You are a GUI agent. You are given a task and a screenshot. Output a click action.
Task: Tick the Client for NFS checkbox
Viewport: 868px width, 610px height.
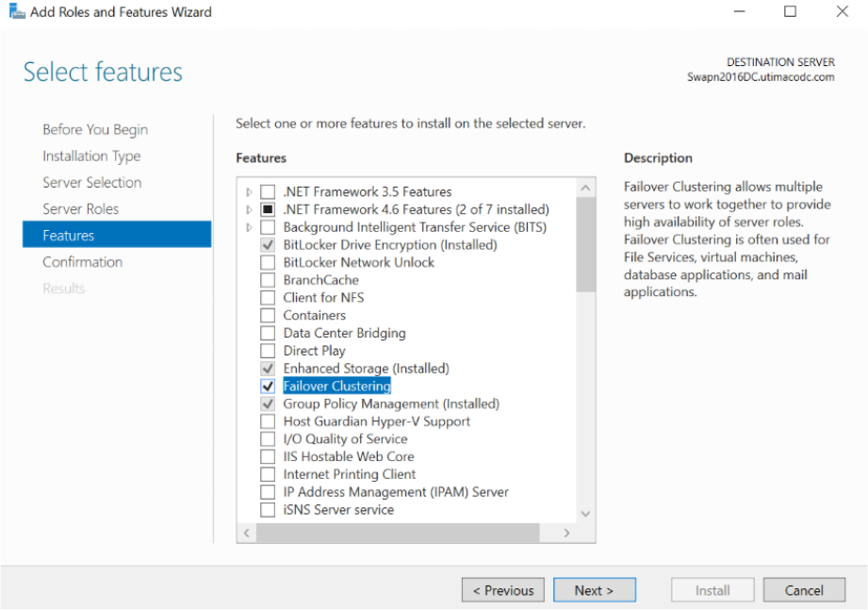268,298
